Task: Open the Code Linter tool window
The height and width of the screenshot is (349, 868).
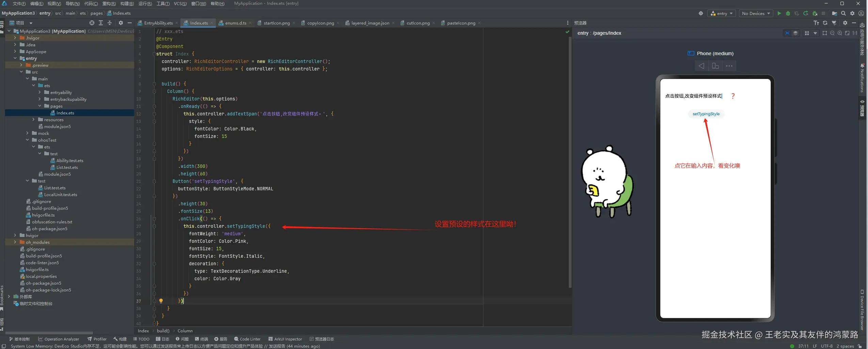Action: click(247, 339)
